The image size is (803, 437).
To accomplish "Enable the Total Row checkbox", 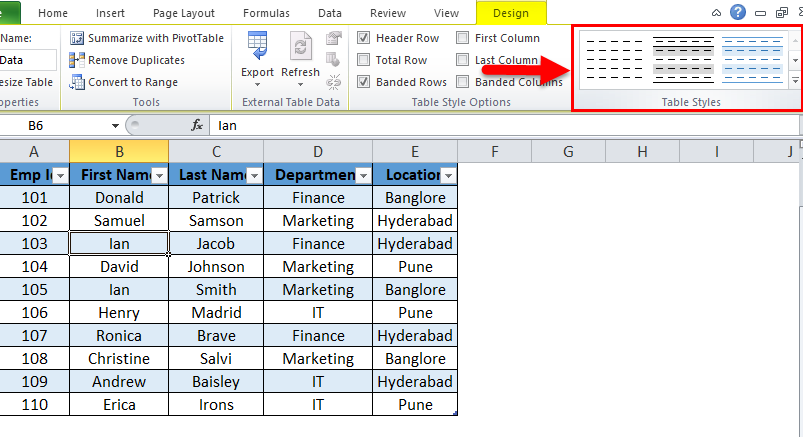I will (x=363, y=60).
